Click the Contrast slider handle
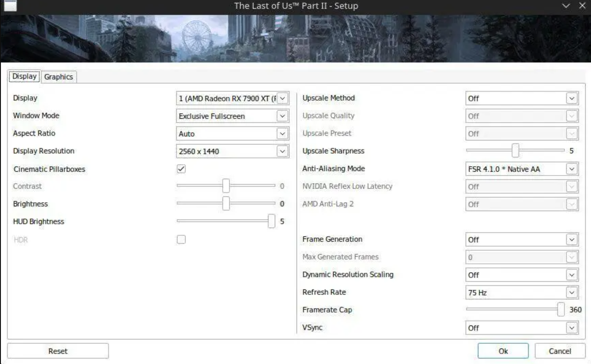591x364 pixels. click(226, 186)
